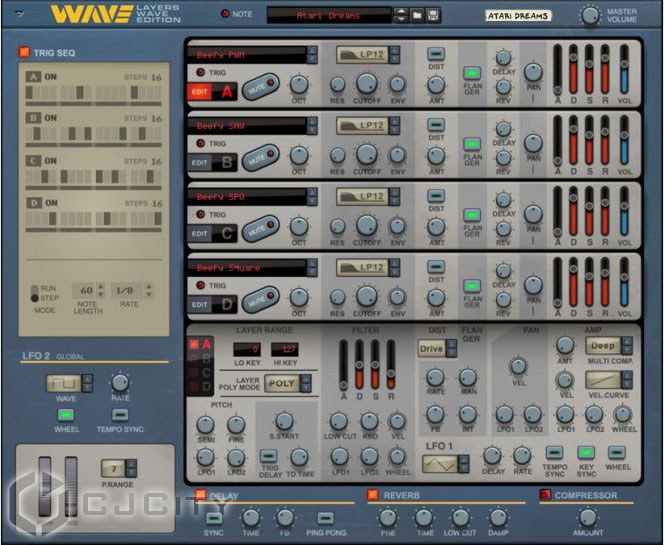This screenshot has width=664, height=545.
Task: Click the HI KEY value field
Action: point(285,349)
